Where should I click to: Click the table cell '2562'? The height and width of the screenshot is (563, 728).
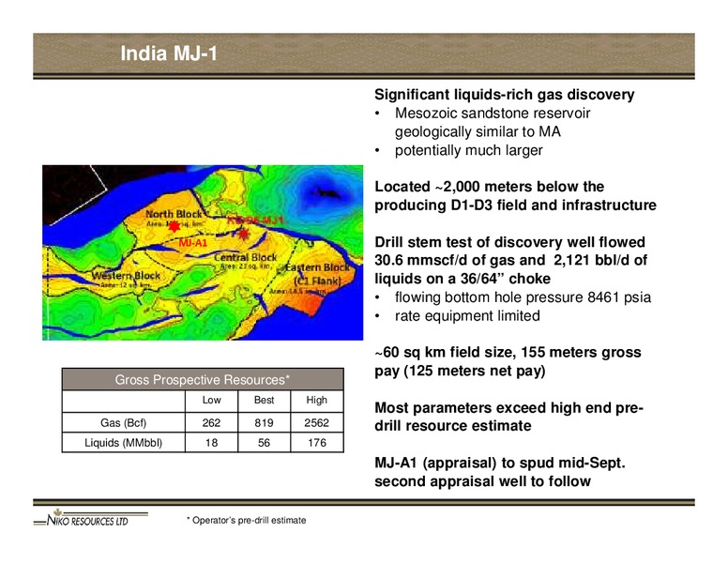click(317, 422)
